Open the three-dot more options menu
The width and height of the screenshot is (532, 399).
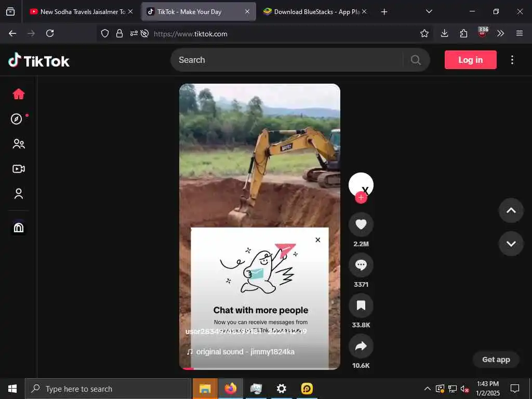(512, 60)
